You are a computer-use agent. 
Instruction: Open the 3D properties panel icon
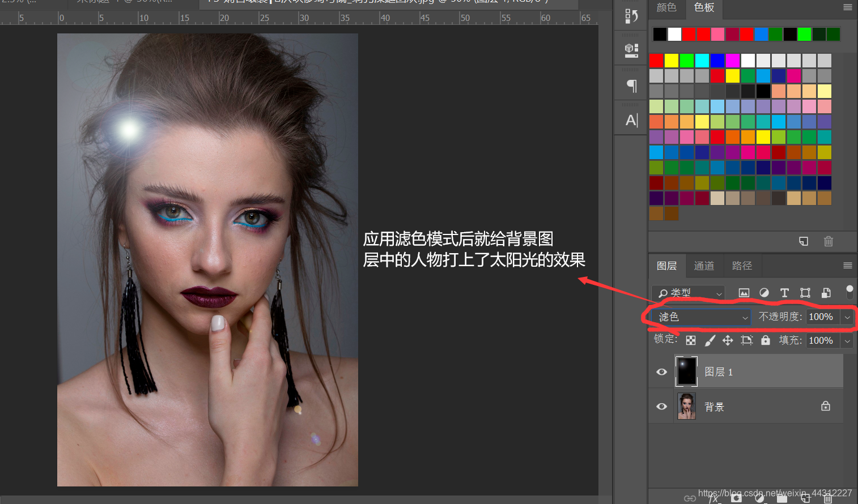631,50
